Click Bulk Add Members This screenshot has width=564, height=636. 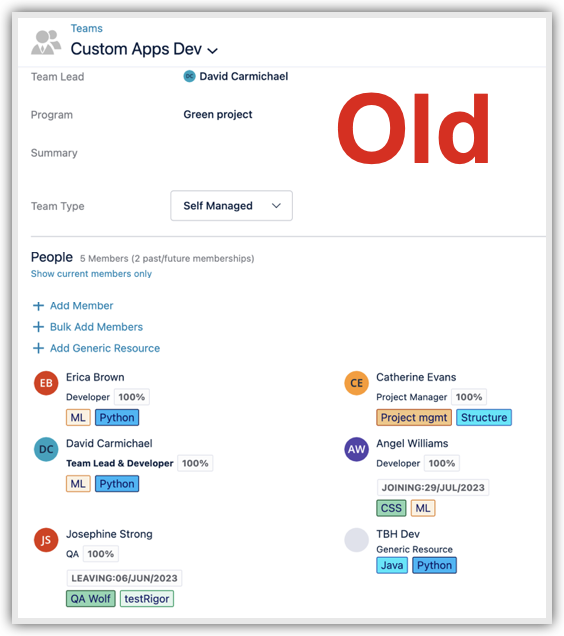pos(96,327)
